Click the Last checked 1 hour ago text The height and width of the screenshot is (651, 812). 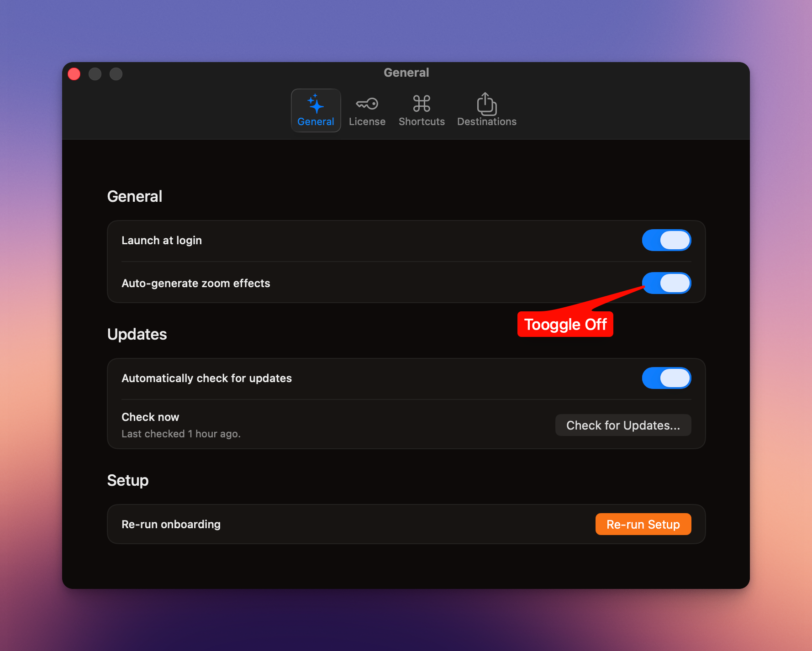click(181, 434)
